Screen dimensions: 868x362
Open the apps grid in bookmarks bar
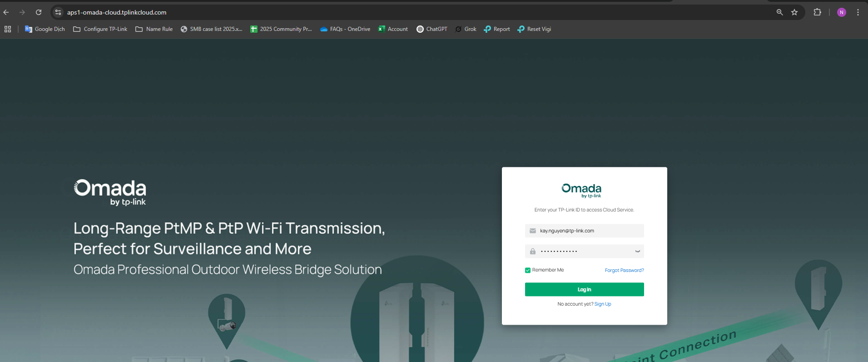8,29
